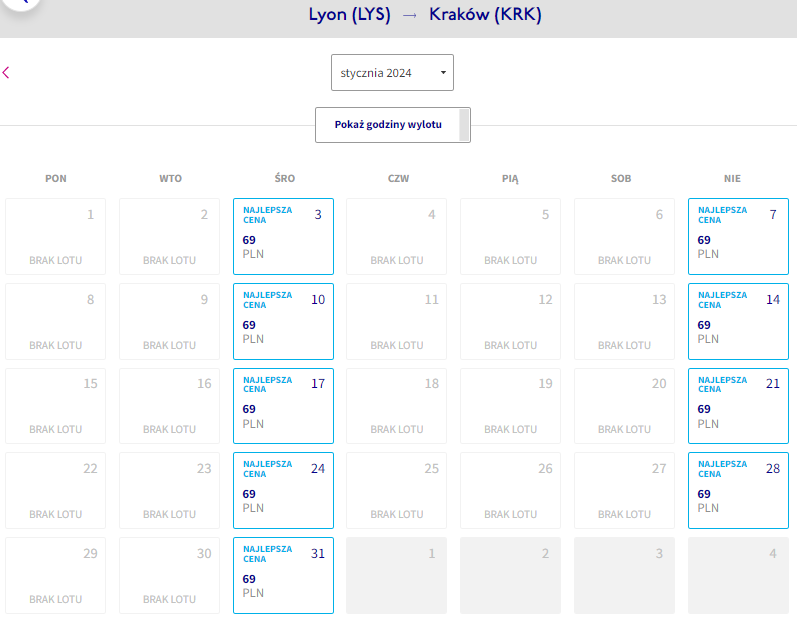This screenshot has width=797, height=619.
Task: Select January 7 flight for 69 PLN
Action: pyautogui.click(x=738, y=236)
